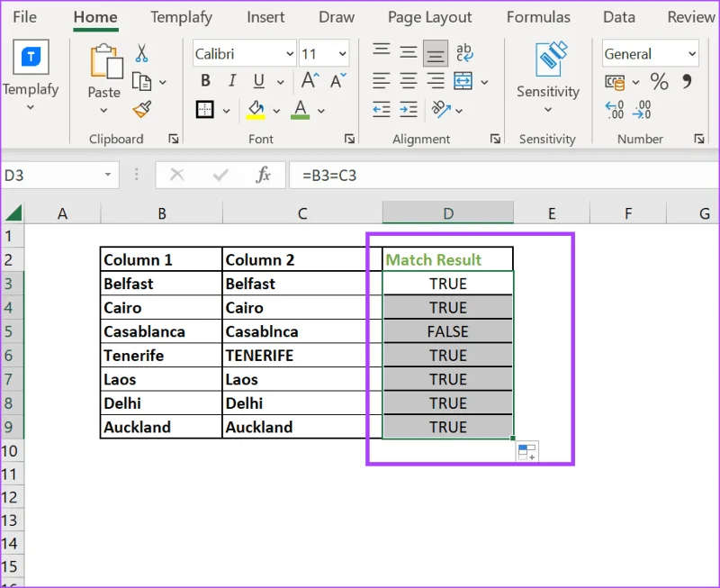Image resolution: width=720 pixels, height=588 pixels.
Task: Open the Name Box dropdown arrow
Action: pyautogui.click(x=107, y=175)
